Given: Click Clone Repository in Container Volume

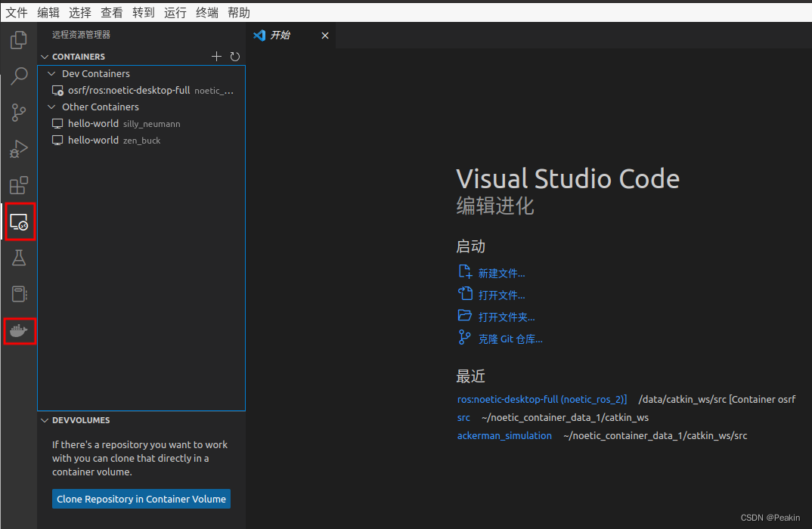Looking at the screenshot, I should [x=141, y=499].
